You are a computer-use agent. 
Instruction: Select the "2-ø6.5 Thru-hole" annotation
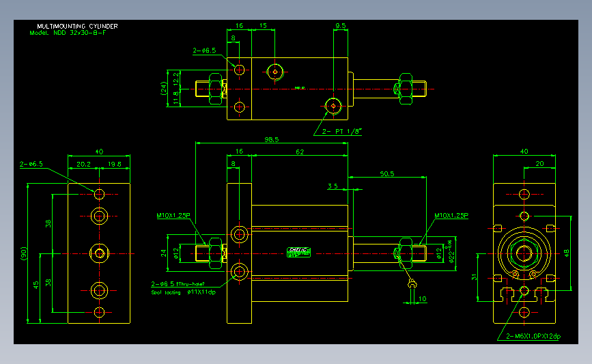pyautogui.click(x=178, y=284)
